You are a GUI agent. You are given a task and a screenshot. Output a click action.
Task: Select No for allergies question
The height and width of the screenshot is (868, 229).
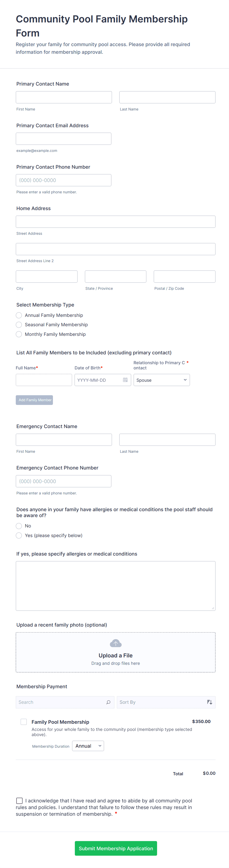[19, 526]
